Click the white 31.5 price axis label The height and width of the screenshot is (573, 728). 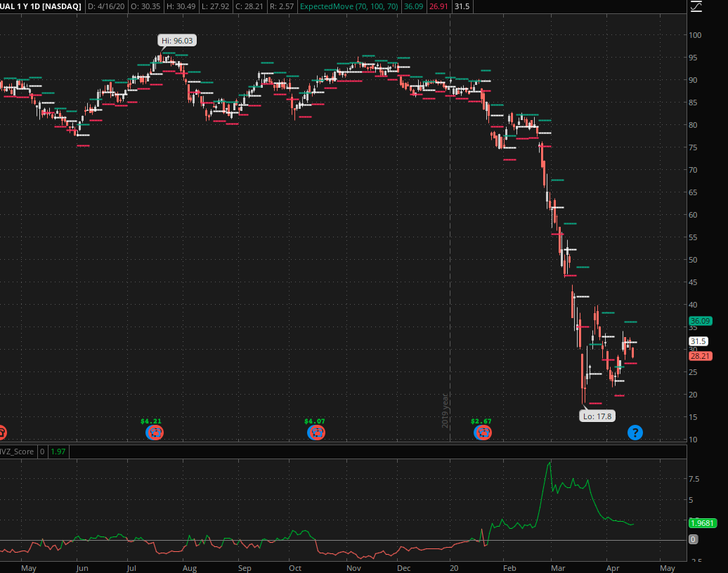point(698,341)
